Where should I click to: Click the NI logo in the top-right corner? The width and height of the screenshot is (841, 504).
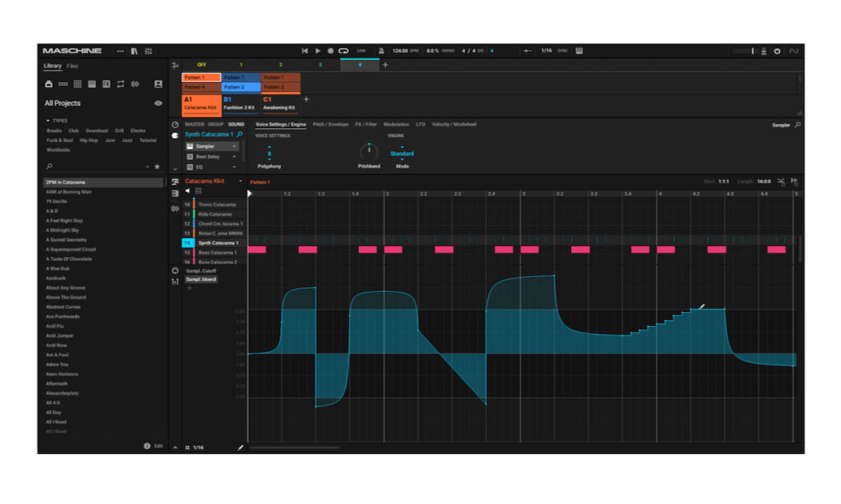[793, 51]
